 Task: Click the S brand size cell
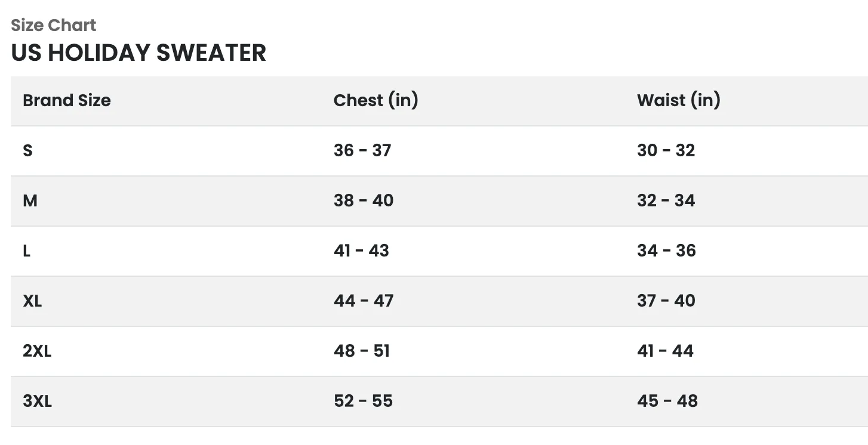pyautogui.click(x=27, y=150)
